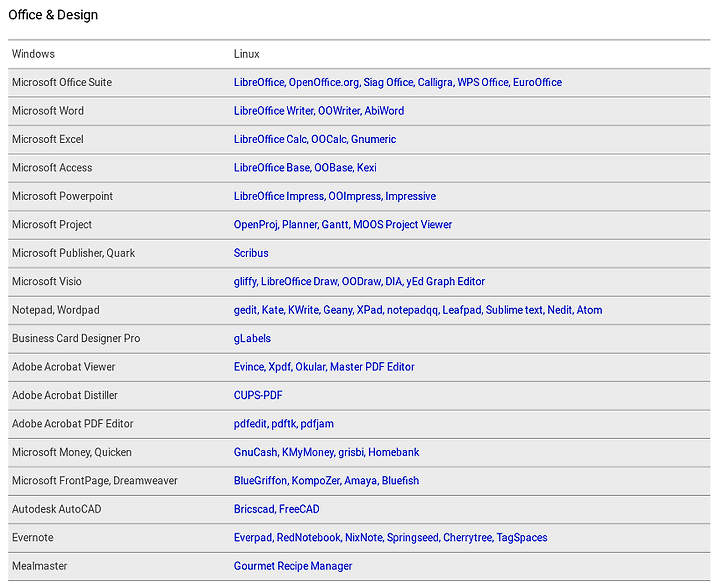Follow the pdfjam link

click(x=317, y=424)
